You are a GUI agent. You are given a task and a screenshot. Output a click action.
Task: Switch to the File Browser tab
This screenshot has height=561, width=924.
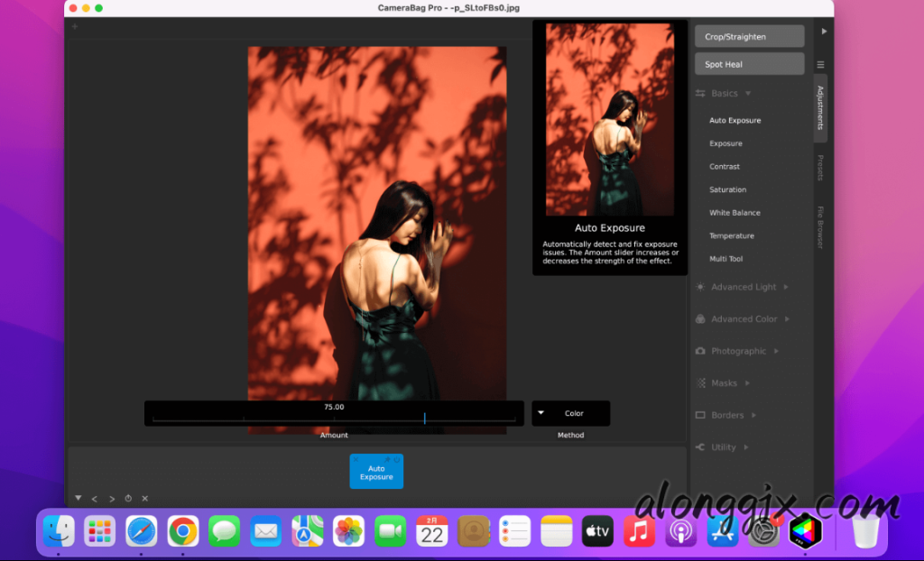[x=820, y=227]
